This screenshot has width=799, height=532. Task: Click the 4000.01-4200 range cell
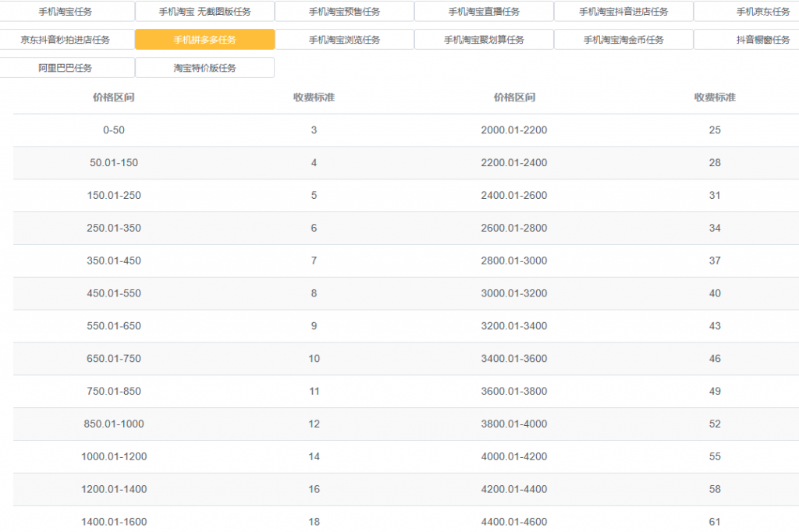(513, 456)
